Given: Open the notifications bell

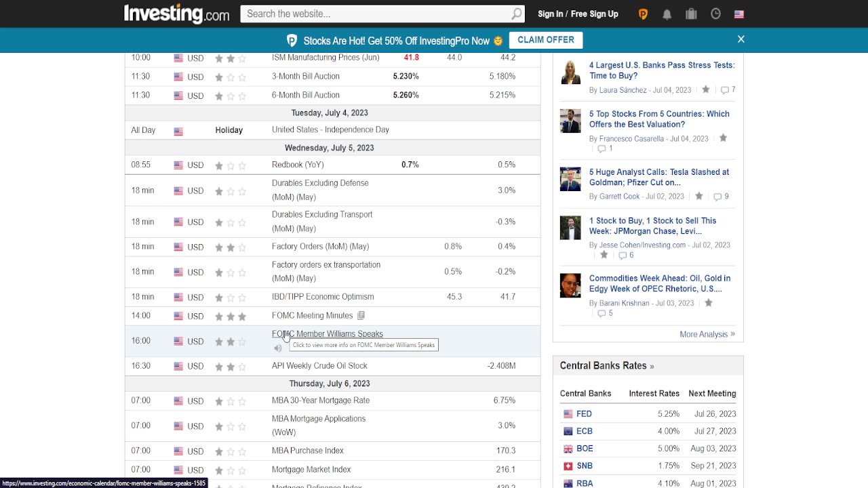Looking at the screenshot, I should click(667, 14).
